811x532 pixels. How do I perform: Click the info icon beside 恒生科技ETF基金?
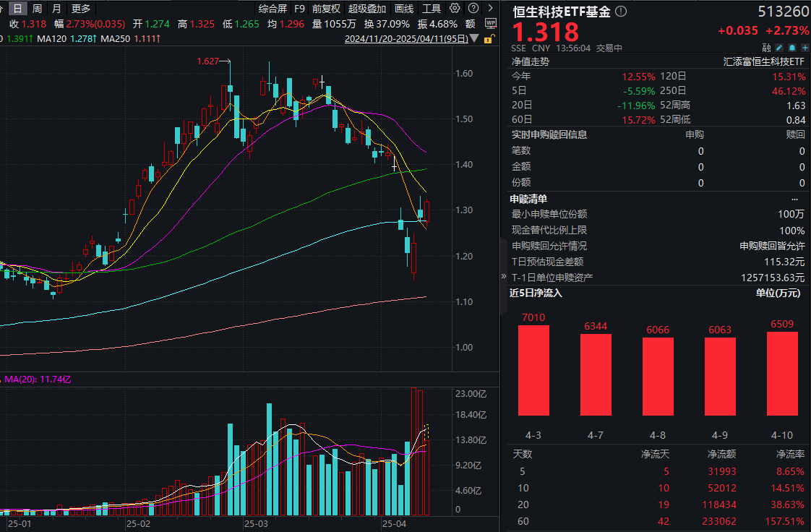point(620,12)
